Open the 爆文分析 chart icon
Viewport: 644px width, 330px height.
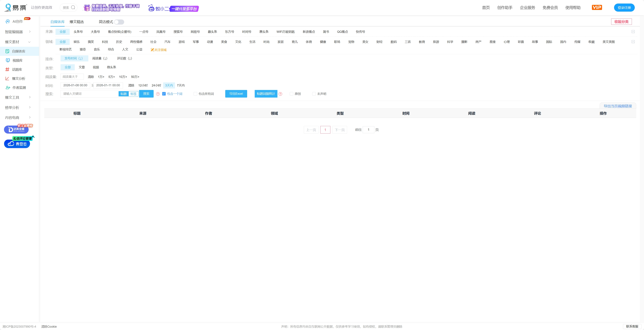[x=7, y=79]
